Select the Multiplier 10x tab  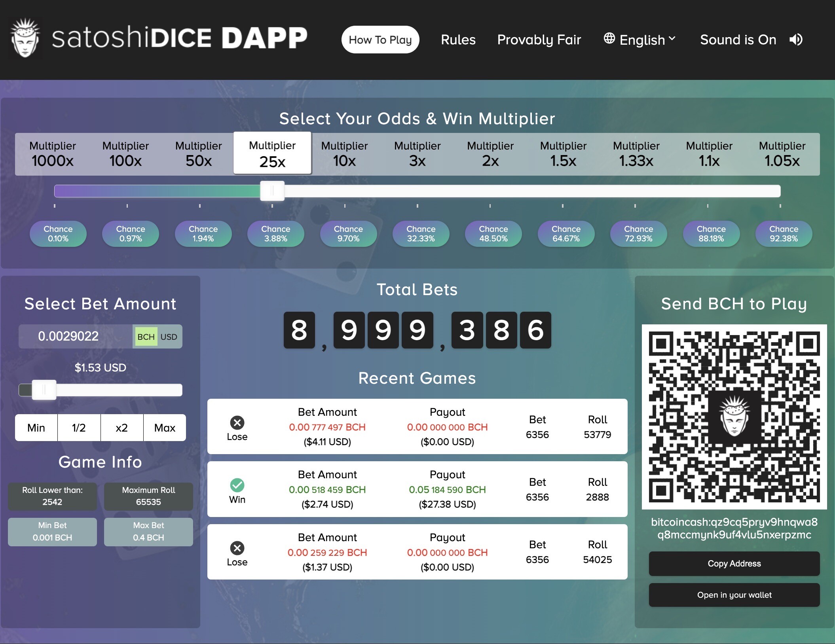click(344, 154)
